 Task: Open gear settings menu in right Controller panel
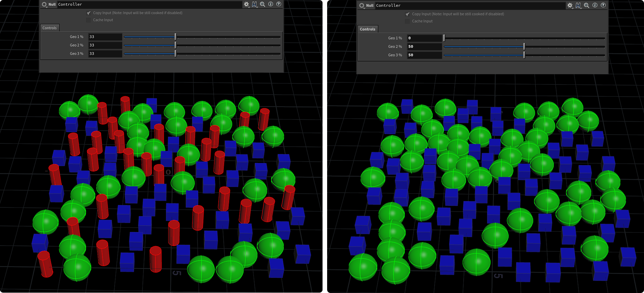click(570, 5)
